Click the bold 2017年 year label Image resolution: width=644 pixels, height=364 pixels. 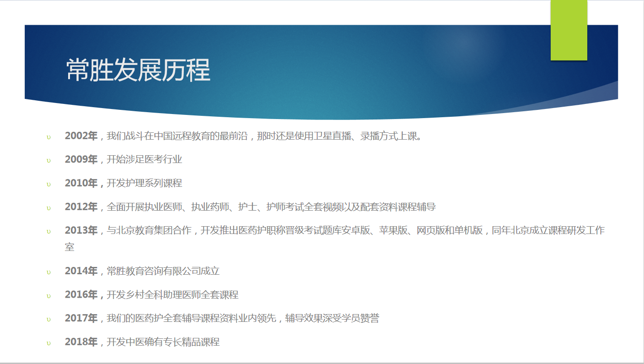tap(81, 318)
